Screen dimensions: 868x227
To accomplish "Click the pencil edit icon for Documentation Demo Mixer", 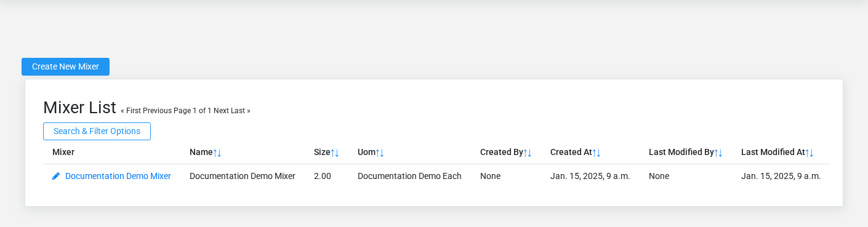I will [56, 176].
